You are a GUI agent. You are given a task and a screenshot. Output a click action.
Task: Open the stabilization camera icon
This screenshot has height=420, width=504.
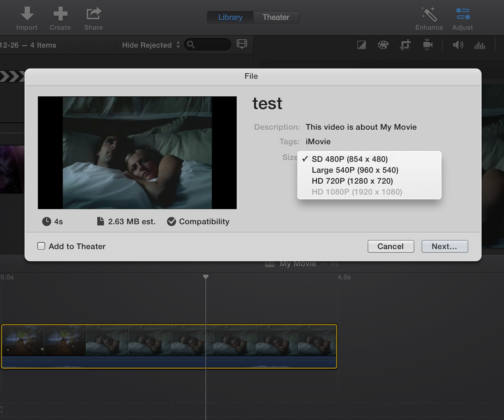428,45
